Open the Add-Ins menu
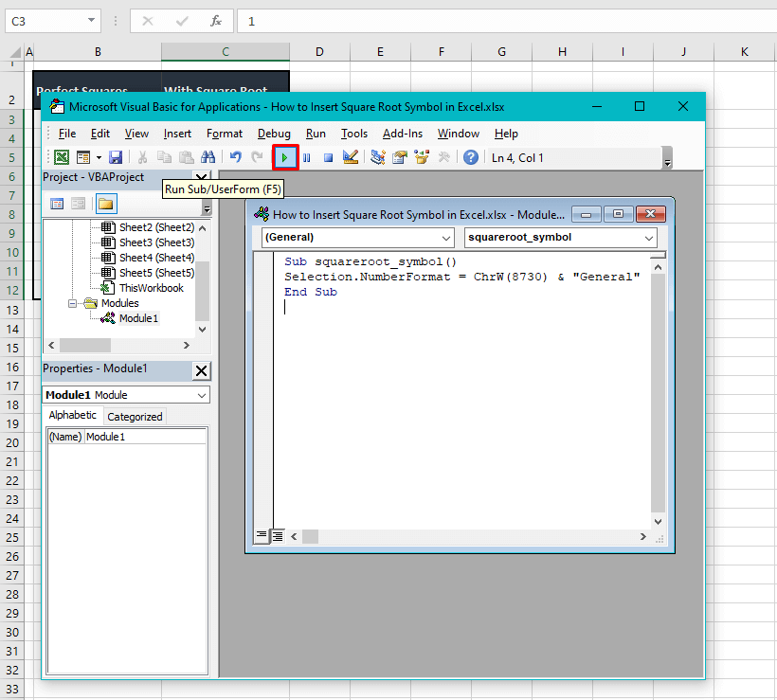This screenshot has width=777, height=700. (x=402, y=134)
